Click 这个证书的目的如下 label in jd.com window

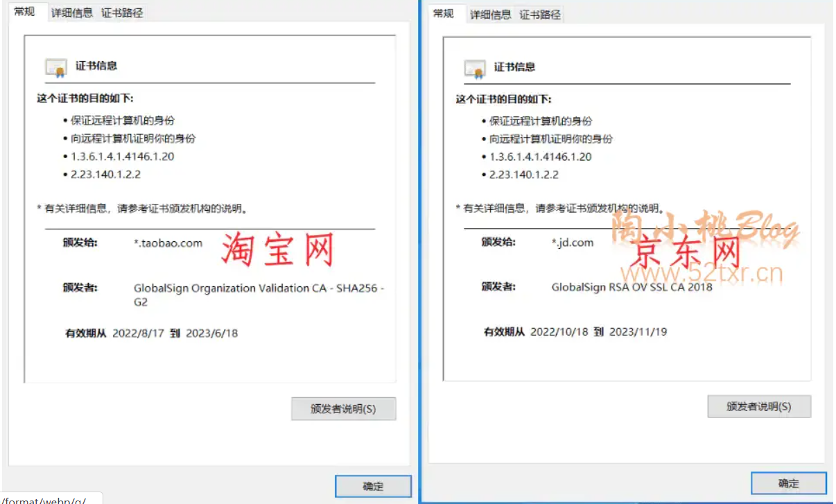(x=504, y=99)
